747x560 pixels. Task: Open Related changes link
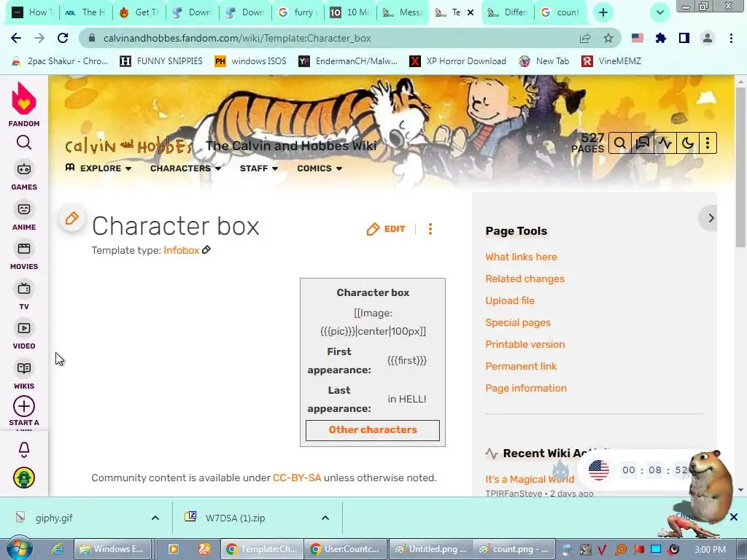(525, 279)
